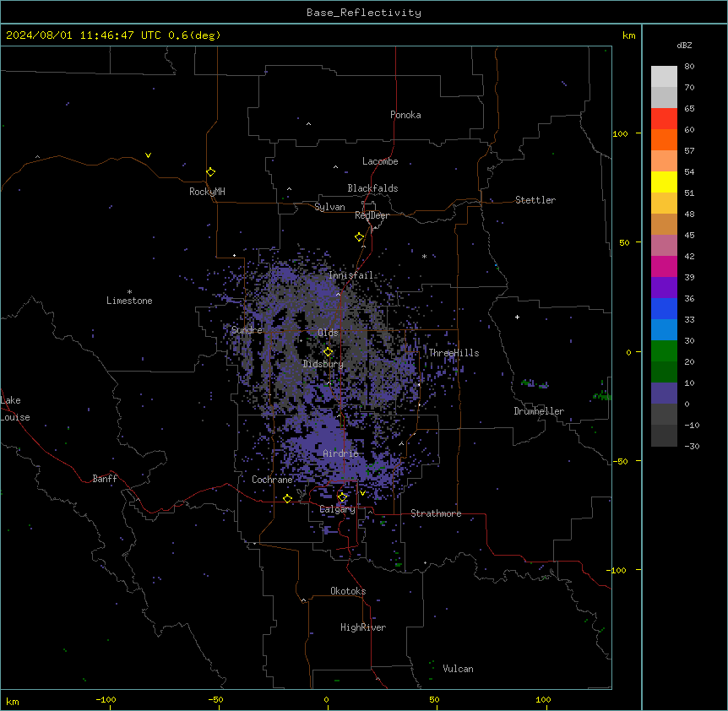
Task: Select the light blue 30-33 dBZ swatch
Action: (x=664, y=329)
